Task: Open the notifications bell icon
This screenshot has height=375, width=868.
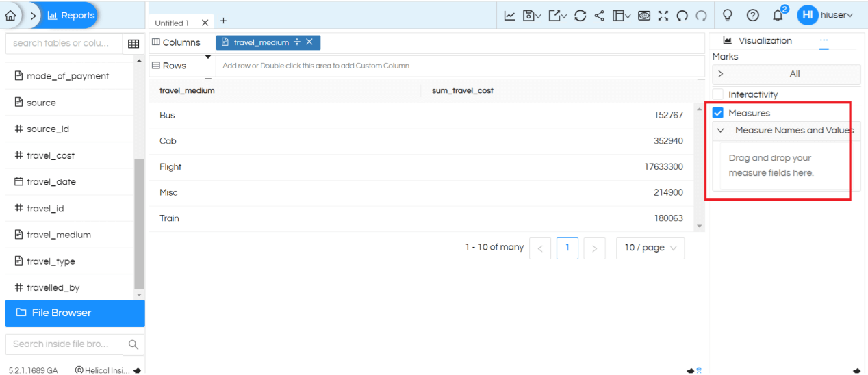Action: [778, 15]
